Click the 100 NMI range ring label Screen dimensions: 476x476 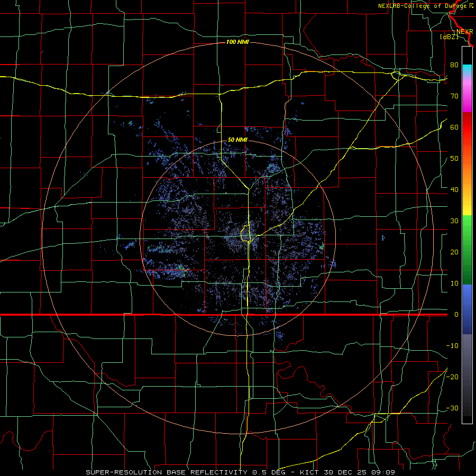coord(237,42)
